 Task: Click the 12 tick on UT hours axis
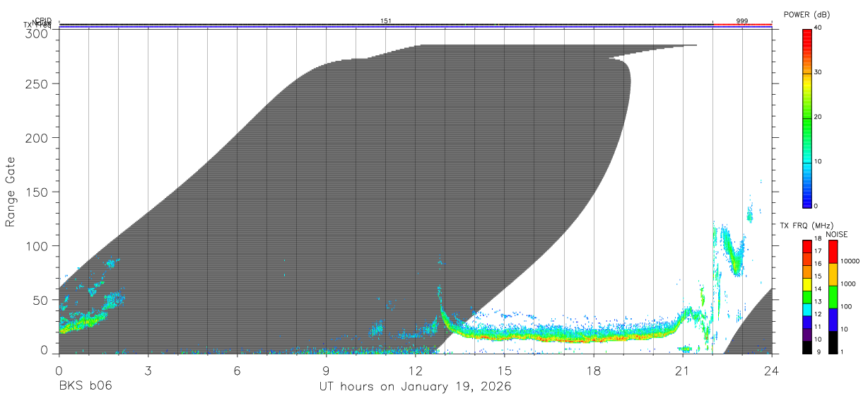click(x=415, y=371)
